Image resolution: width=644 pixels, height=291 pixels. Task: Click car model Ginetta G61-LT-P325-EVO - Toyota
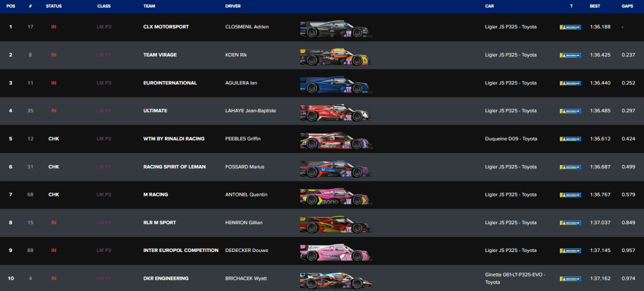coord(515,278)
